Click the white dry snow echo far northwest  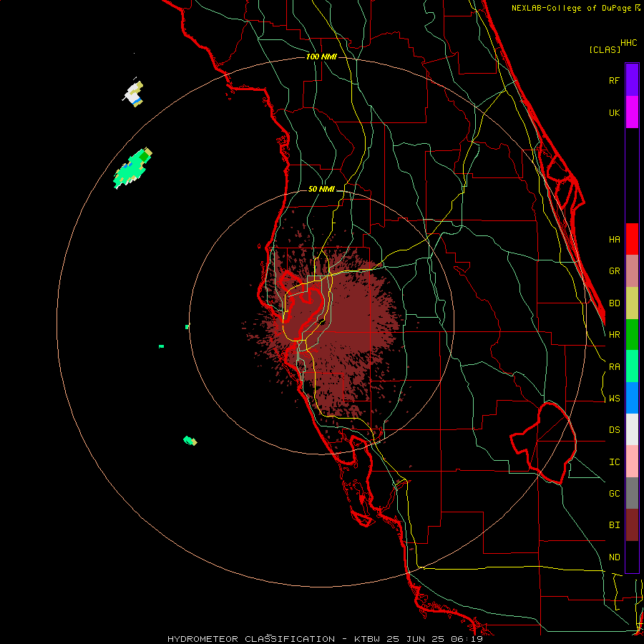pyautogui.click(x=134, y=94)
